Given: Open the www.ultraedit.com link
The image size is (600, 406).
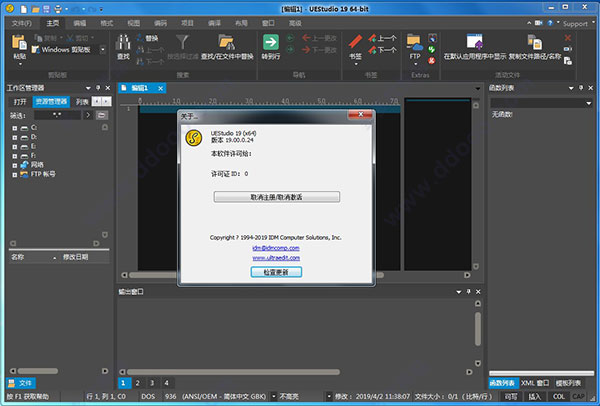Looking at the screenshot, I should click(x=276, y=258).
